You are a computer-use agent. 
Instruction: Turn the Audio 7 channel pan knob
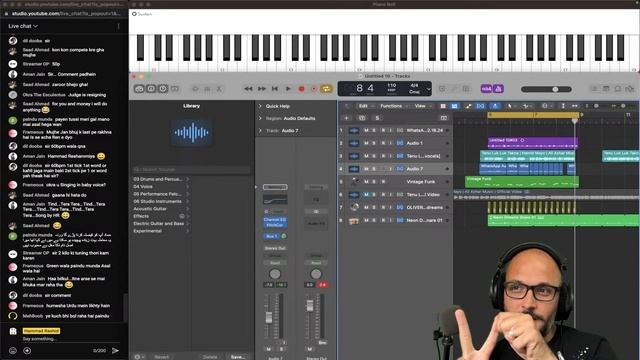(275, 274)
